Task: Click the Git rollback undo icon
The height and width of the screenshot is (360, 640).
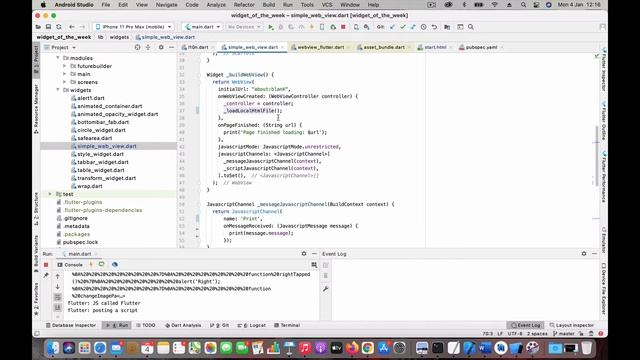Action: click(434, 27)
